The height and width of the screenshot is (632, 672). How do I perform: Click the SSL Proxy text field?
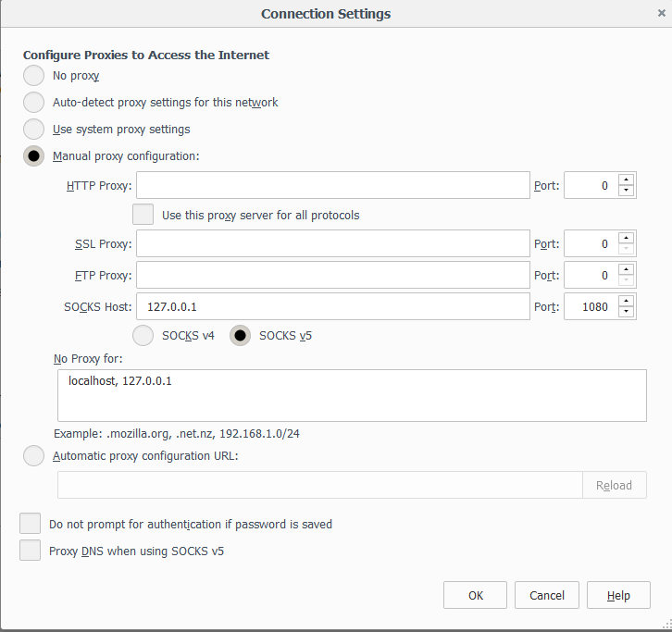coord(332,244)
